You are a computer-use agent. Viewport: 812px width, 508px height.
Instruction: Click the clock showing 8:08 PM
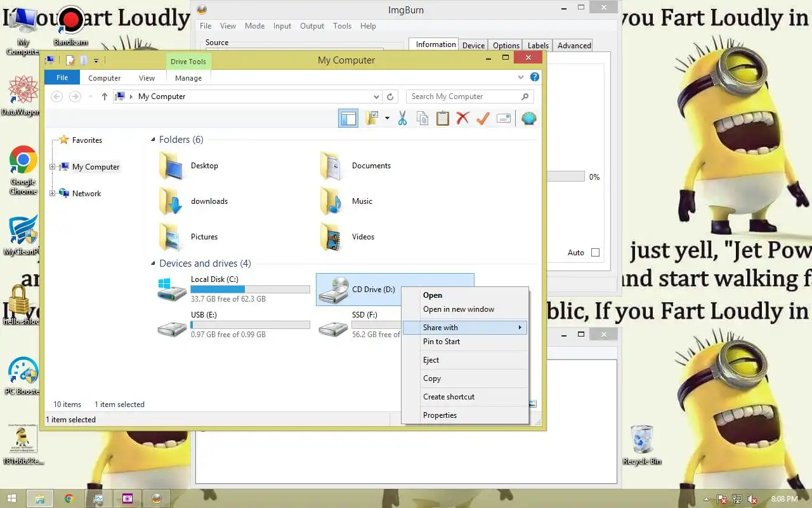(785, 499)
